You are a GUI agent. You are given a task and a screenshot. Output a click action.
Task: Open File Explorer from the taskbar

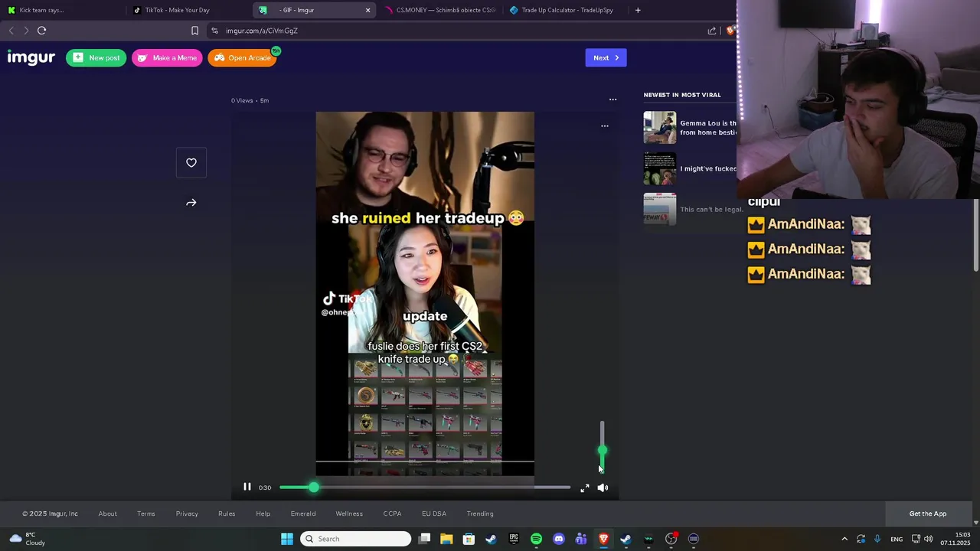446,539
